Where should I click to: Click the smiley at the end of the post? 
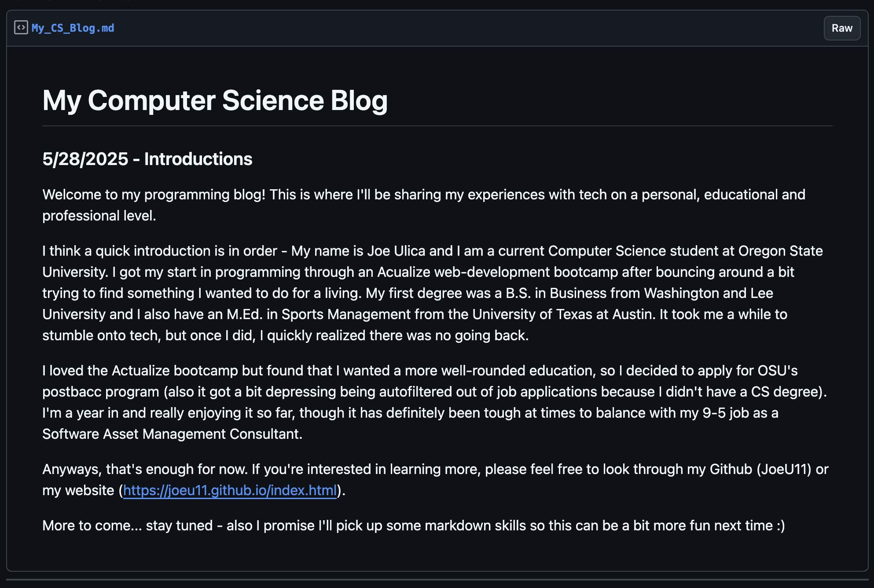click(x=781, y=526)
